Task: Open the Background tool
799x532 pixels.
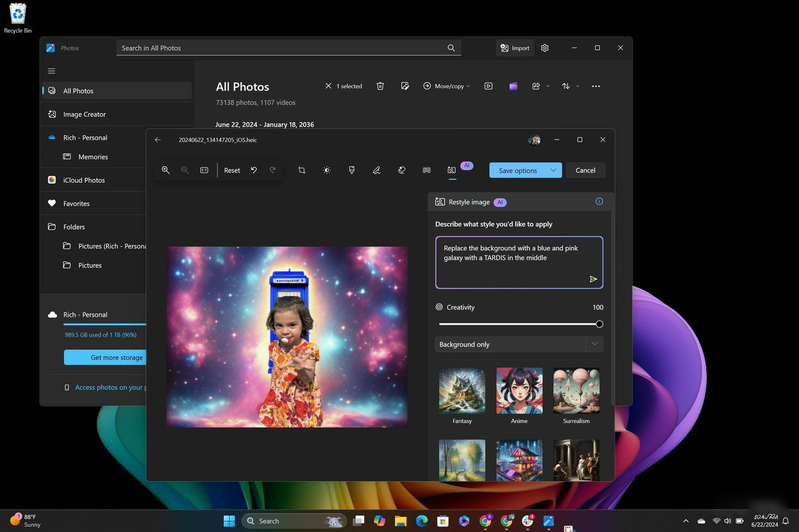Action: tap(427, 170)
